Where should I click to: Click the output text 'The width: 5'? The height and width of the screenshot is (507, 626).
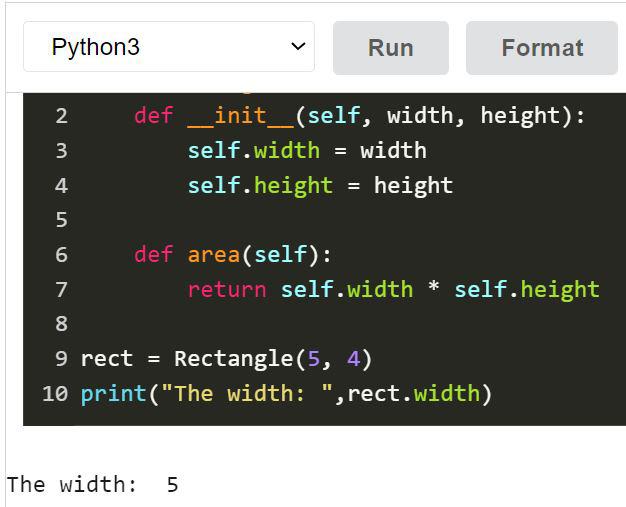pos(92,485)
